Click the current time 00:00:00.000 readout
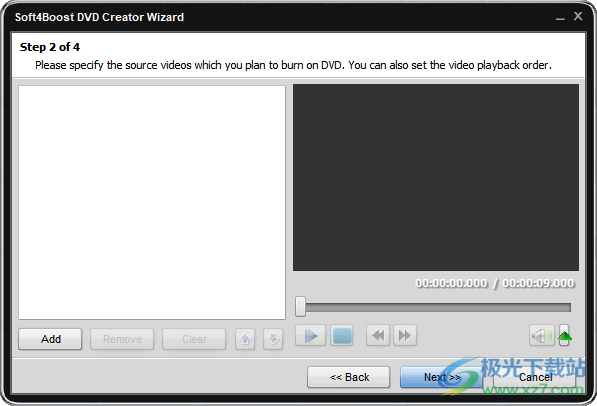 click(x=451, y=283)
